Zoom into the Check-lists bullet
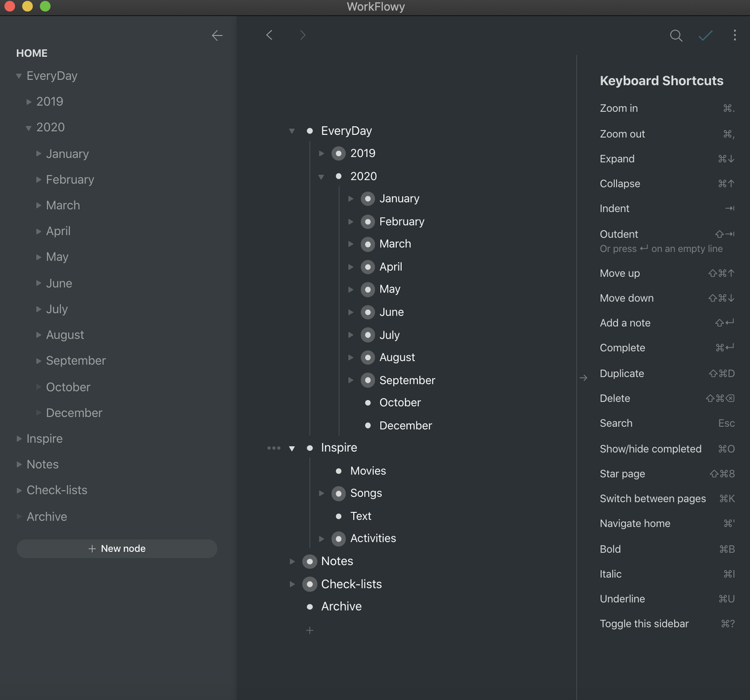750x700 pixels. coord(310,584)
